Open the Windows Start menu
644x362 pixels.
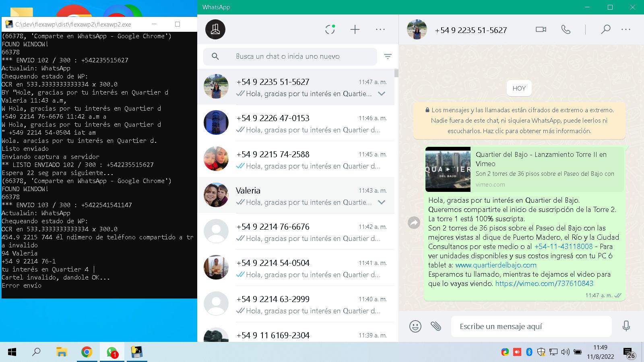pos(12,352)
